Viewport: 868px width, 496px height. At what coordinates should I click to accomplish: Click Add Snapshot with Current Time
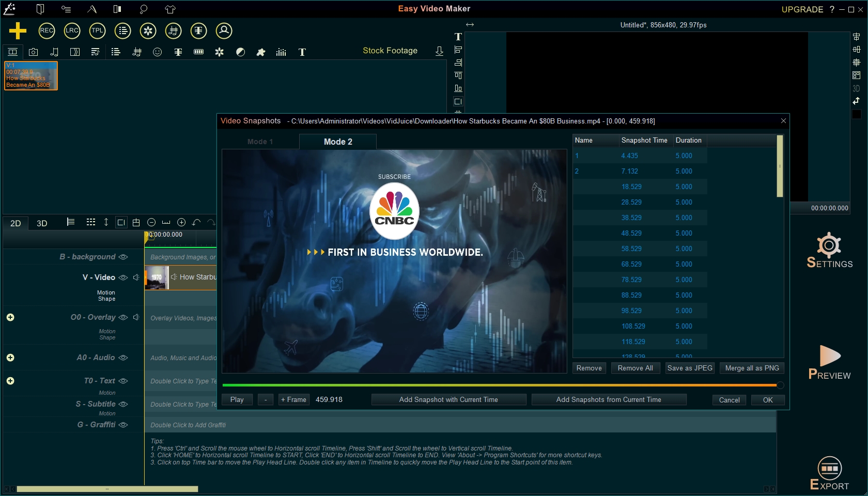(448, 399)
